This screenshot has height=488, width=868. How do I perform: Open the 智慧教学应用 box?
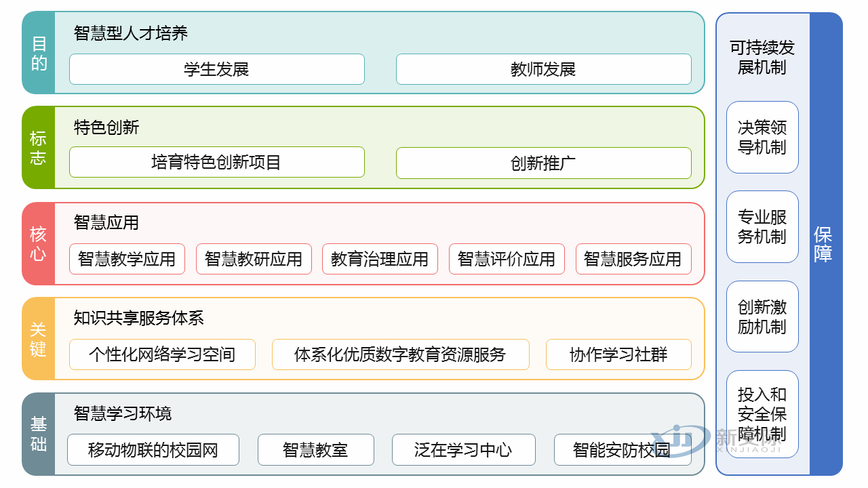[127, 259]
